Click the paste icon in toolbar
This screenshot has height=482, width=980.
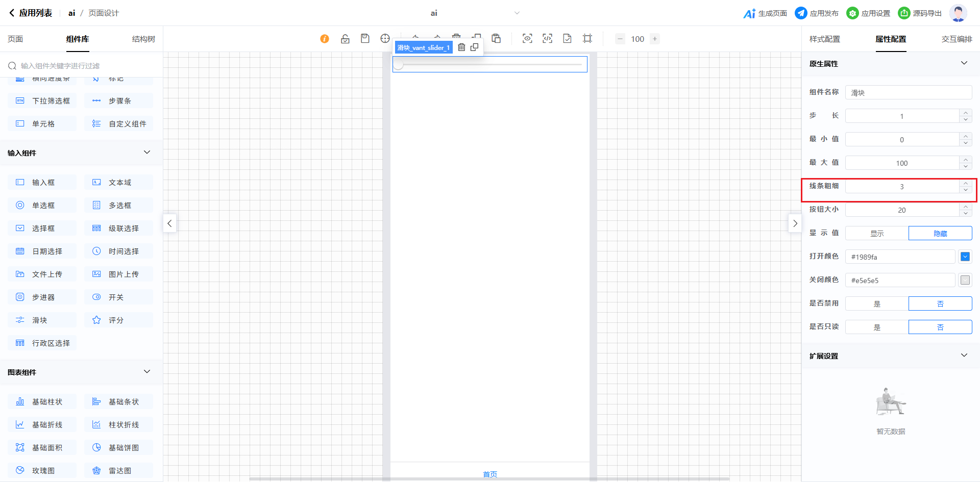pyautogui.click(x=496, y=39)
